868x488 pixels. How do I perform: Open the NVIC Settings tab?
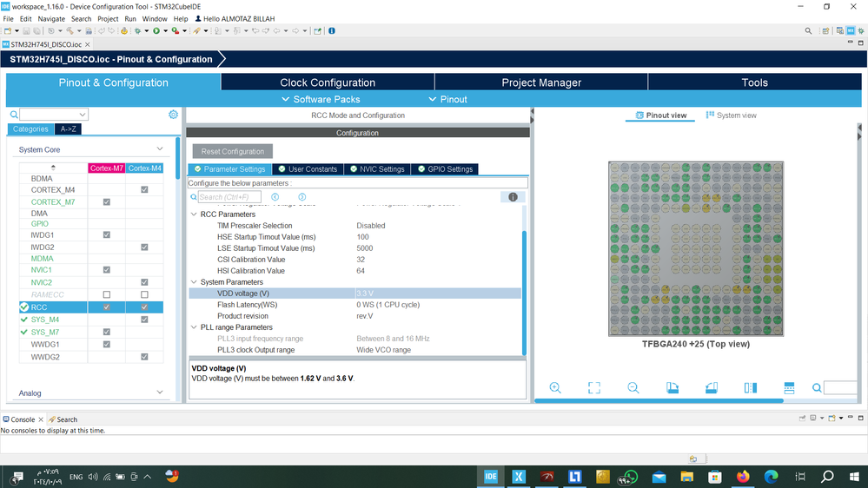click(x=377, y=169)
